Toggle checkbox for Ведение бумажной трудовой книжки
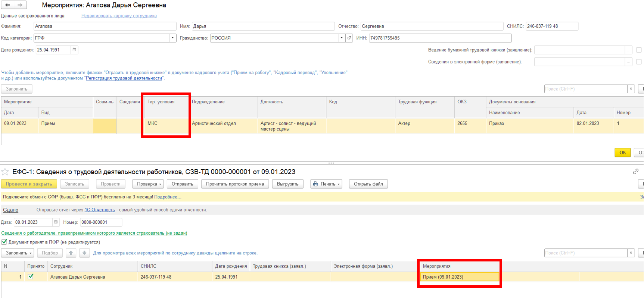 coord(639,50)
